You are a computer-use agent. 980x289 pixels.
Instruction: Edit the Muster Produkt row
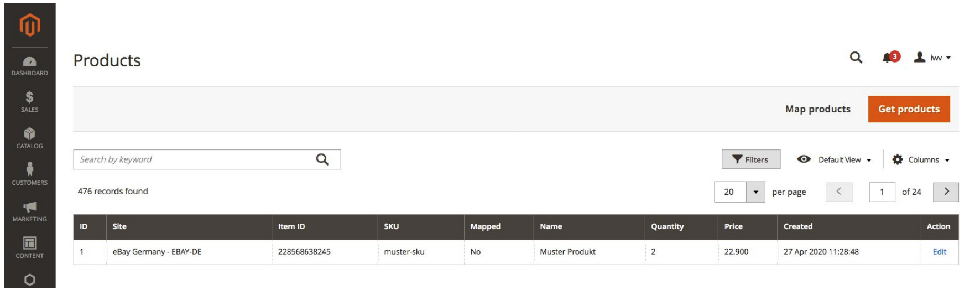[x=939, y=252]
